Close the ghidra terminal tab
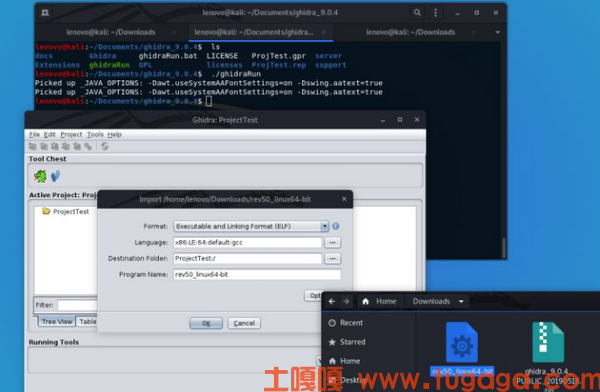The image size is (600, 392). point(324,32)
